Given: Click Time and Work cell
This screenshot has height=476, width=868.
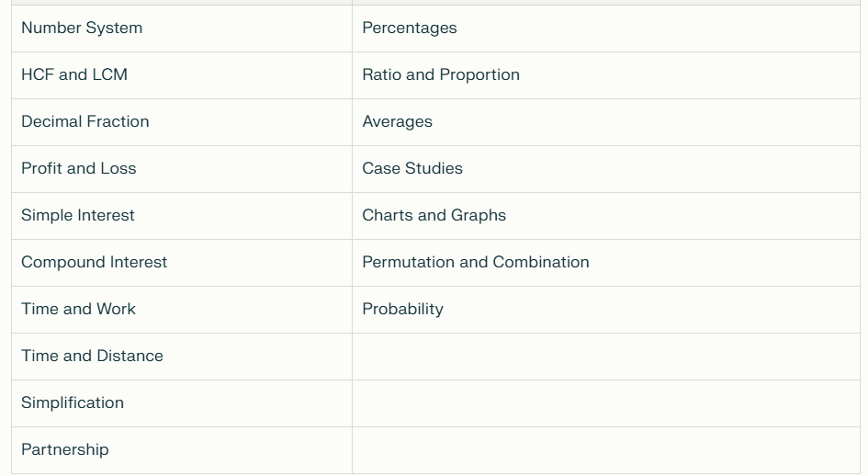Looking at the screenshot, I should pyautogui.click(x=182, y=309).
